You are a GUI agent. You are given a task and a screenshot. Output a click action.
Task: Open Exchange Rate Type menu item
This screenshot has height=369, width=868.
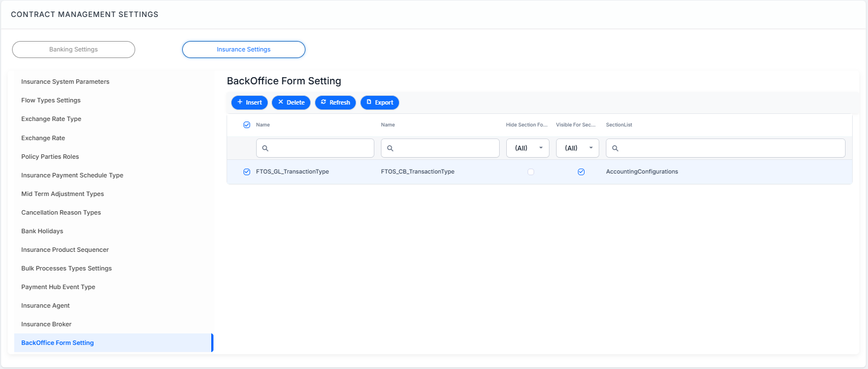pos(51,119)
